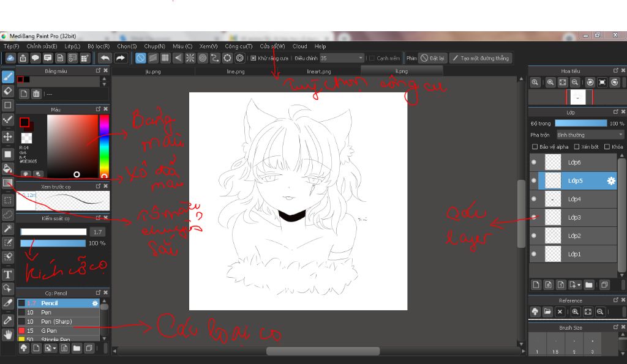The height and width of the screenshot is (364, 627).
Task: Enable the Xén bớt clipping checkbox
Action: click(577, 147)
